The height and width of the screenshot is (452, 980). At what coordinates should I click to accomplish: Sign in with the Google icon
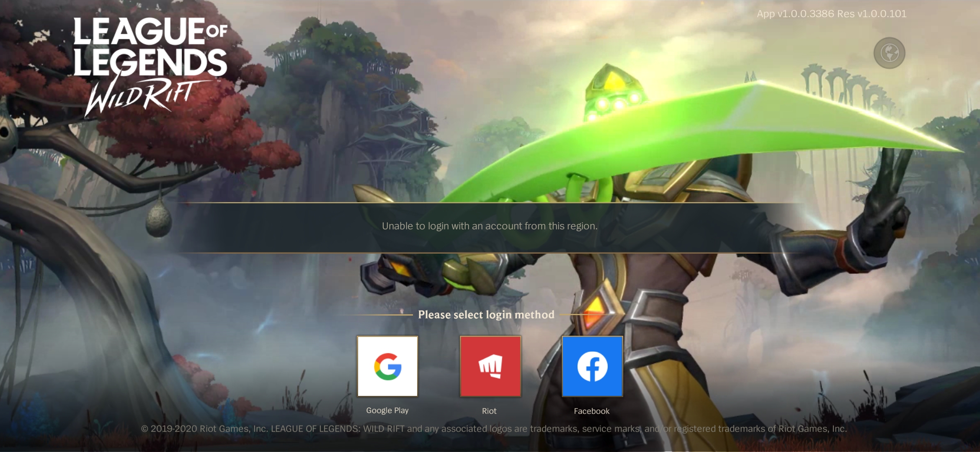pos(387,366)
